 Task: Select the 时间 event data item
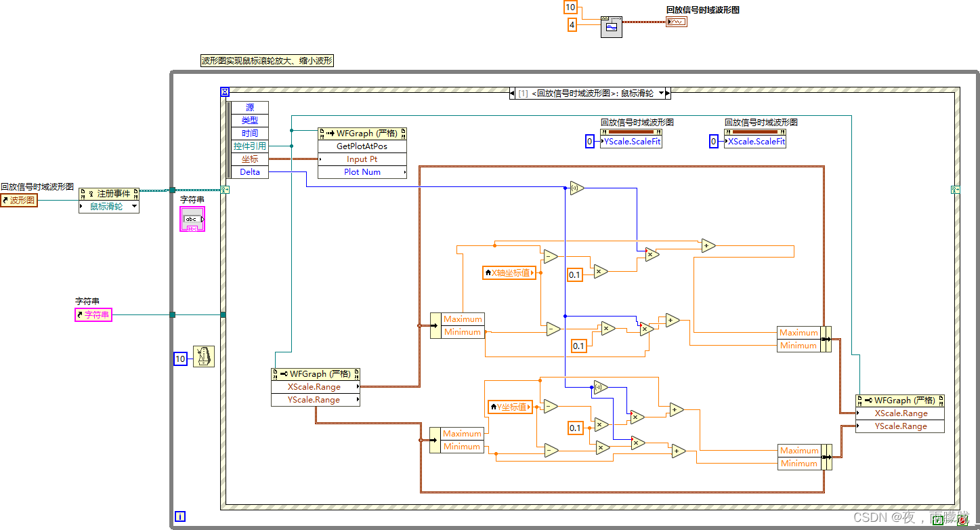pyautogui.click(x=250, y=133)
